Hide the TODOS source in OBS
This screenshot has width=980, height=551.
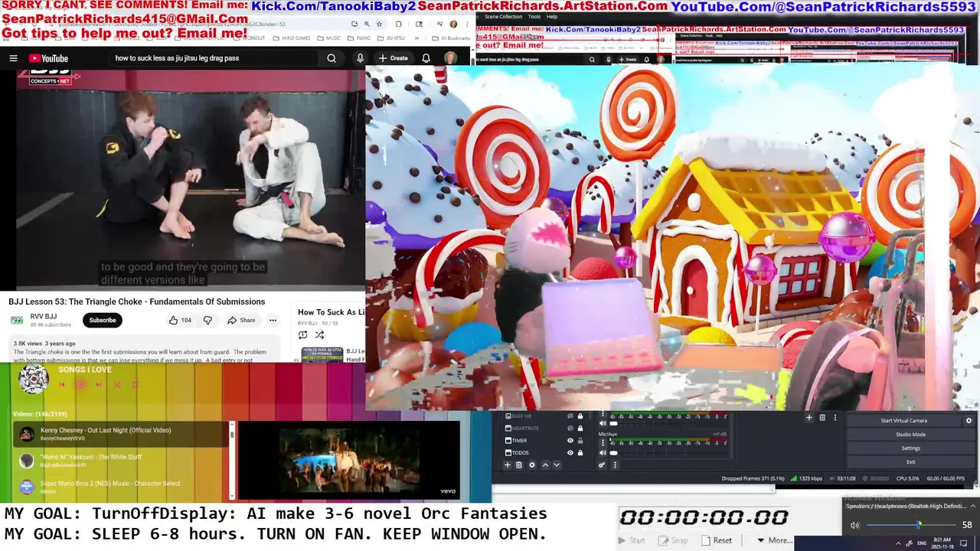point(570,453)
